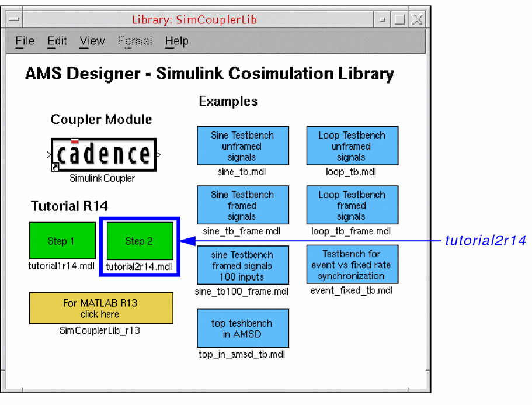Click the Examples heading

pos(228,102)
